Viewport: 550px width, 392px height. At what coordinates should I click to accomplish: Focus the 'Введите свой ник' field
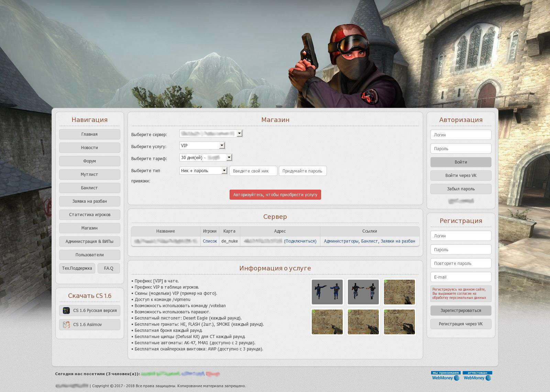click(x=253, y=171)
